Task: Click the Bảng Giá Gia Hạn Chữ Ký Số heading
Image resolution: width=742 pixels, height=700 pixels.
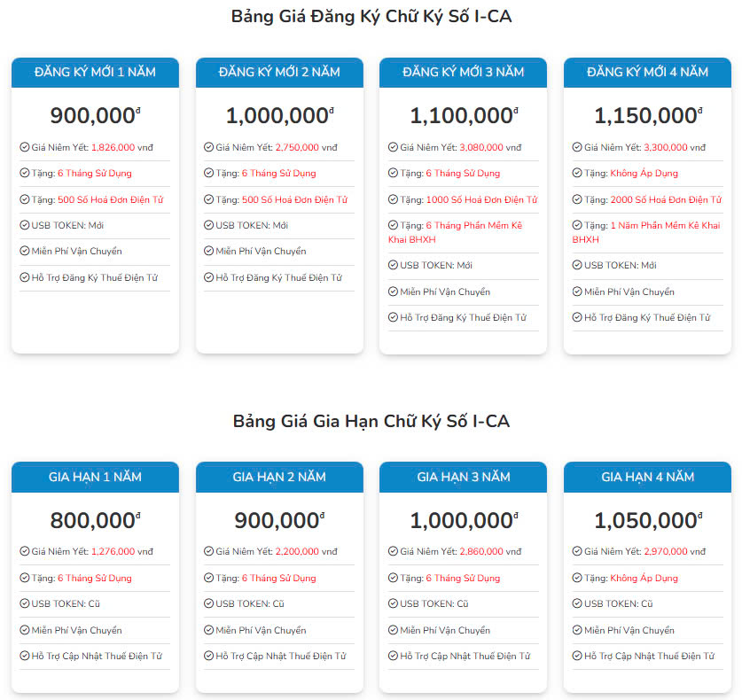Action: coord(371,422)
